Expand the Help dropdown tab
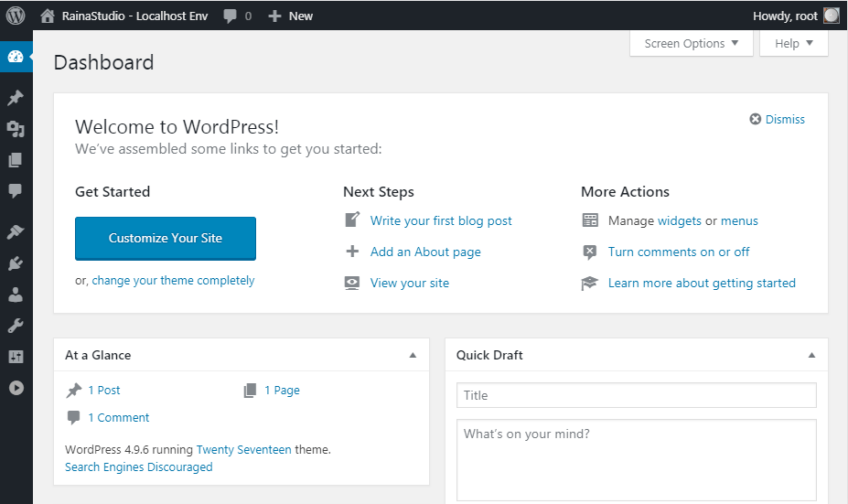The image size is (848, 504). point(793,43)
